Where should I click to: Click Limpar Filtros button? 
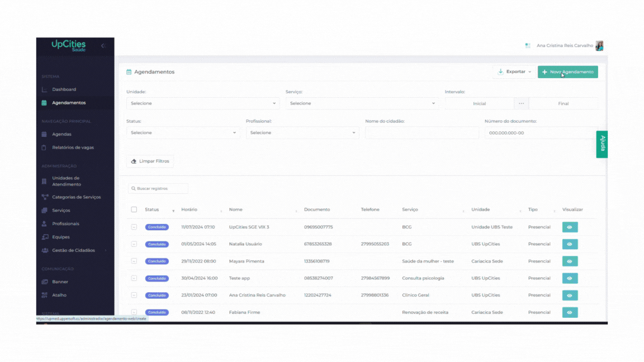pos(150,161)
